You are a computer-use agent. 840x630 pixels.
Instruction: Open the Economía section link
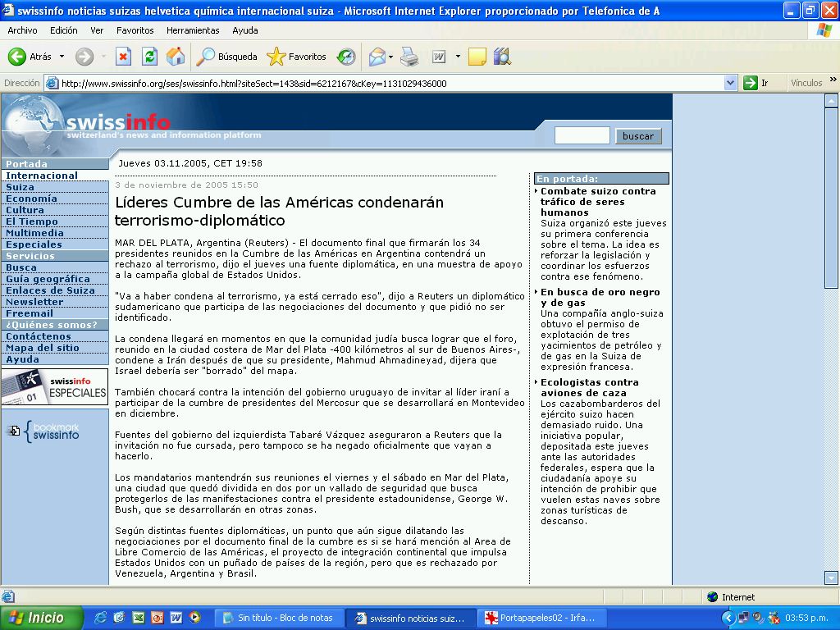tap(32, 199)
